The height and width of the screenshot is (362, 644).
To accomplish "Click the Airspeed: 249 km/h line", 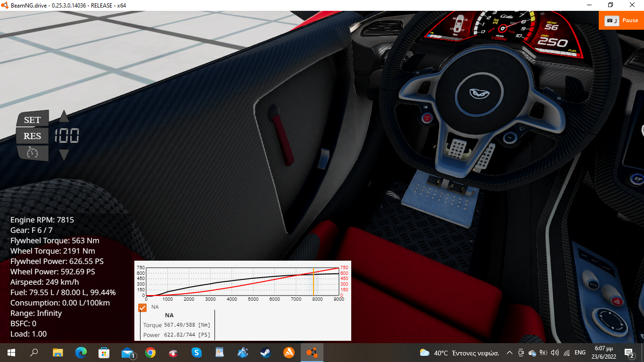I will 45,282.
